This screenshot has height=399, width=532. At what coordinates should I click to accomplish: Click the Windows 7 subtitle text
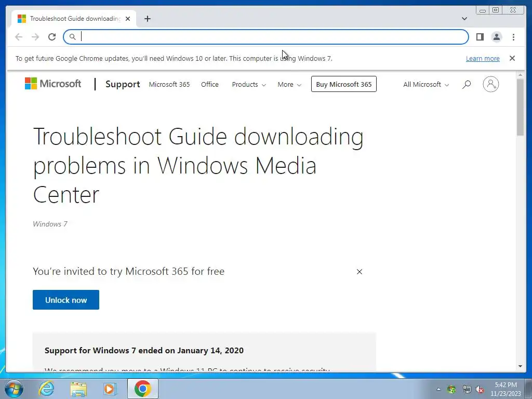pyautogui.click(x=50, y=224)
